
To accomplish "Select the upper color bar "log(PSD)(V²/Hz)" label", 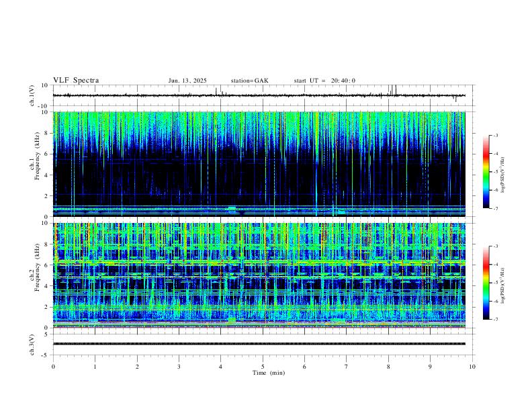I will click(x=503, y=175).
